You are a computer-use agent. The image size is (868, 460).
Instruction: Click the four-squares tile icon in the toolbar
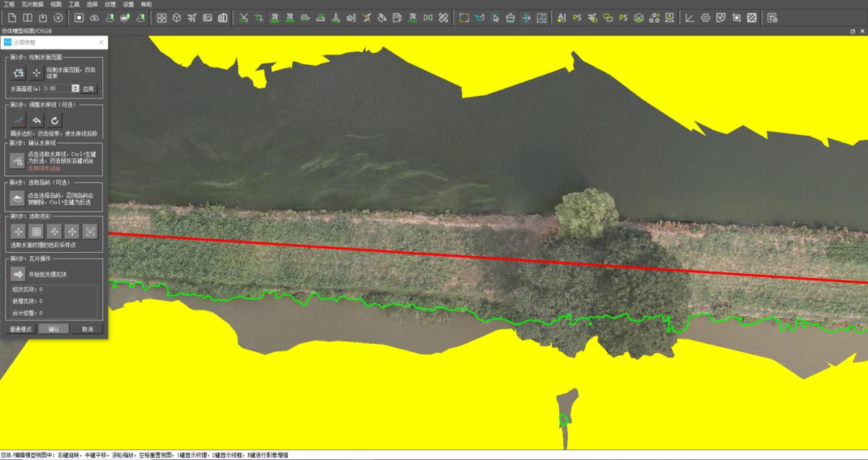tap(162, 17)
